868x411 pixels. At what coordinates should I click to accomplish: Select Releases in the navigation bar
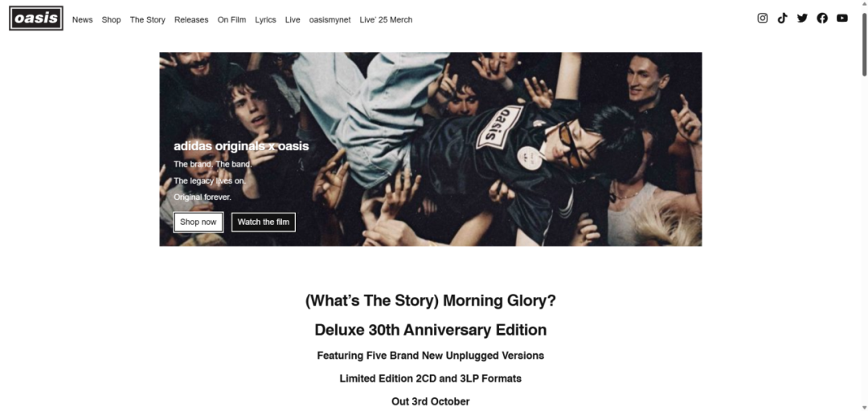click(191, 20)
